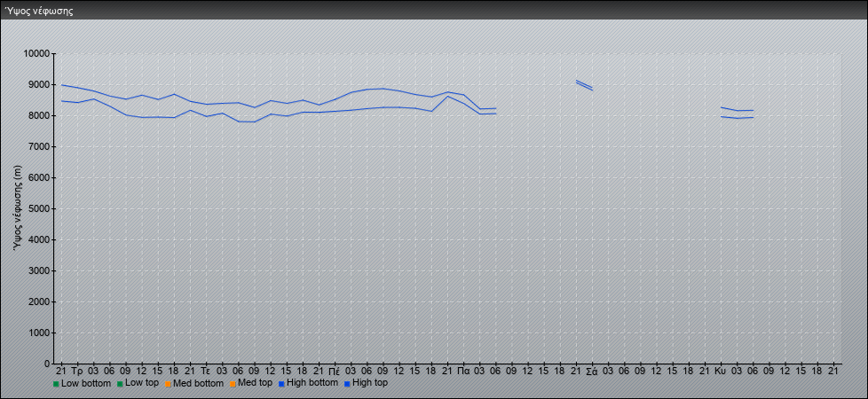Click the blue High bottom legend marker
This screenshot has width=868, height=399.
(x=281, y=384)
